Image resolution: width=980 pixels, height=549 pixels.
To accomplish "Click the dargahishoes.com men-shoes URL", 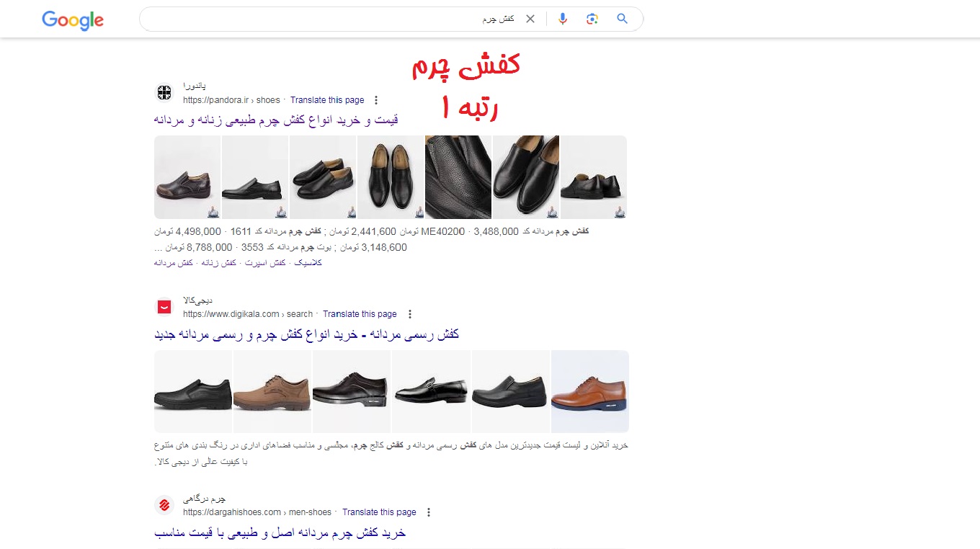I will [257, 512].
